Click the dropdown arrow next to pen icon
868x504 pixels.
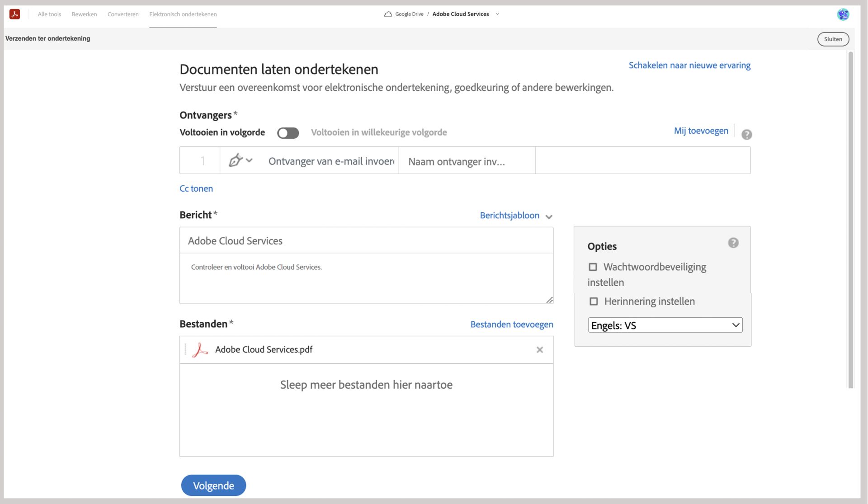[248, 160]
